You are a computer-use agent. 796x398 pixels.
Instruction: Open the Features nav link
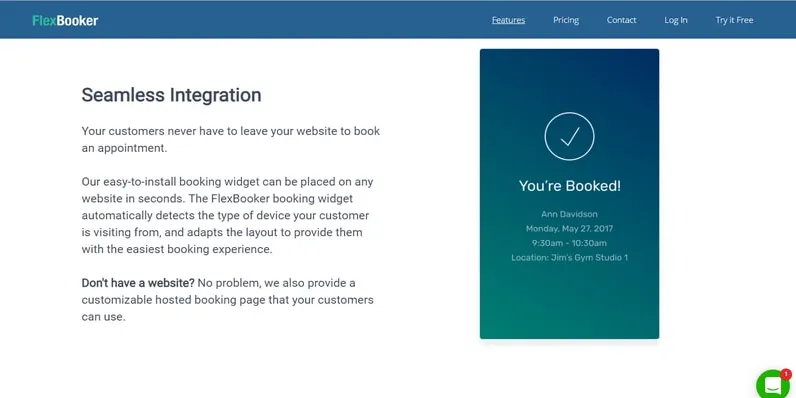(x=508, y=20)
